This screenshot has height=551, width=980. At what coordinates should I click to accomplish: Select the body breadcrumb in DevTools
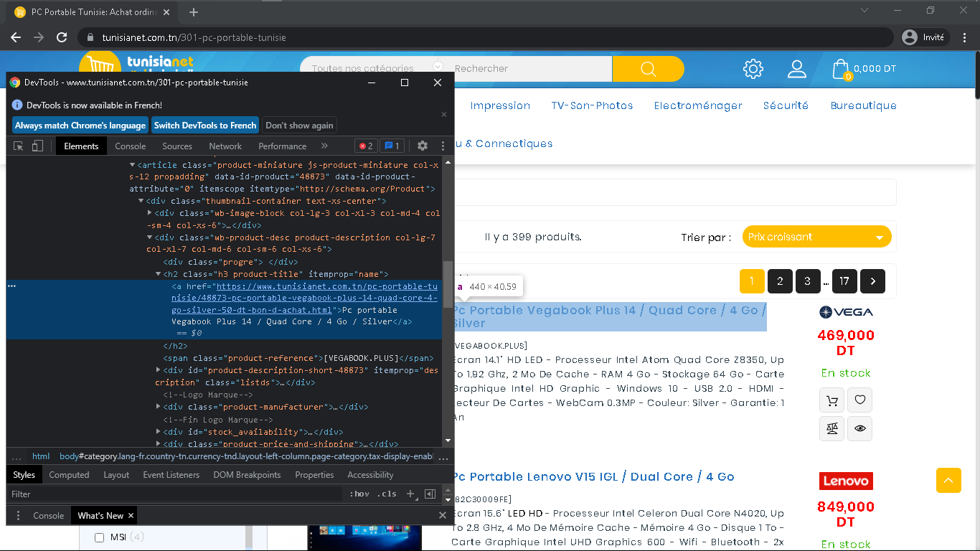pos(246,456)
